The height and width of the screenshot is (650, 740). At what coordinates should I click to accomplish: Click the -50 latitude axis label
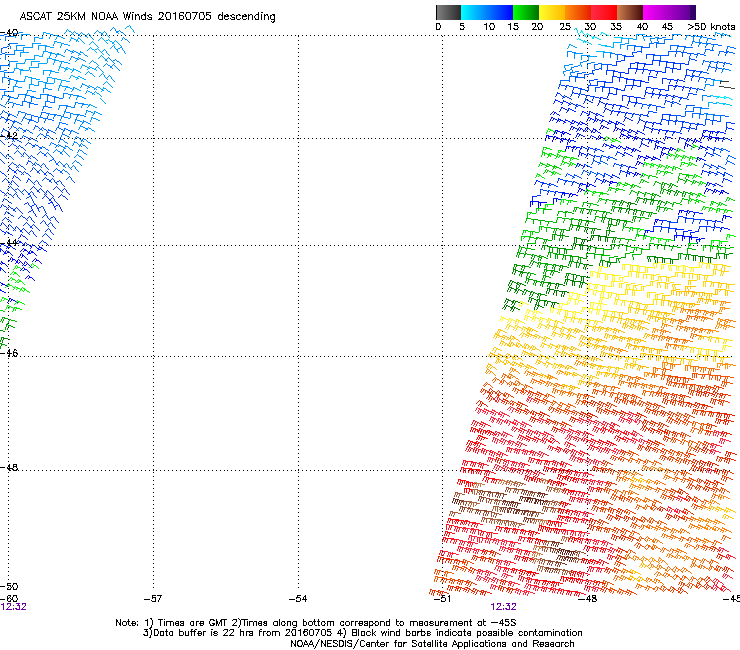pyautogui.click(x=9, y=586)
